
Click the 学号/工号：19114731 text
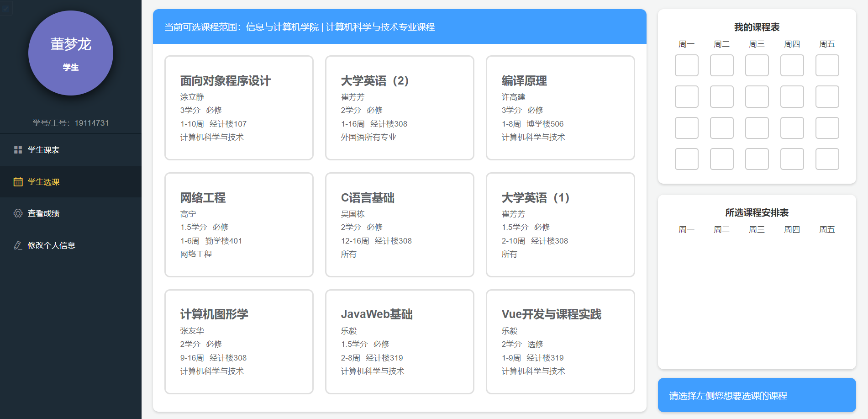tap(71, 123)
